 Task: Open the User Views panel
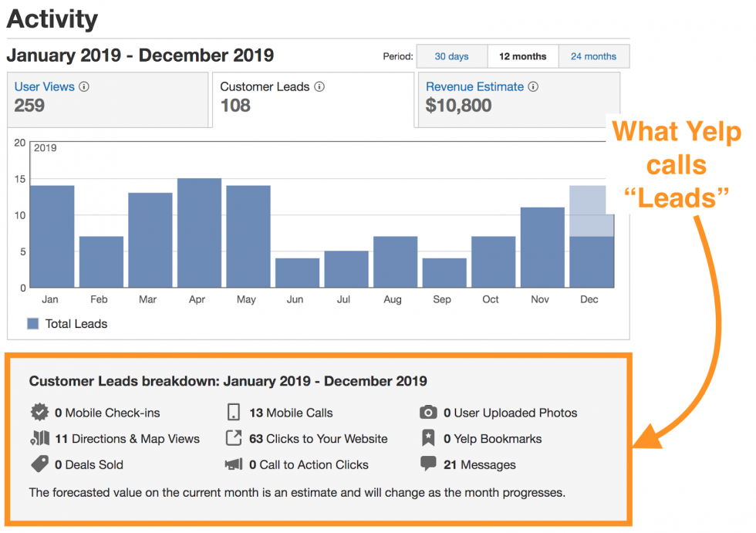point(108,100)
